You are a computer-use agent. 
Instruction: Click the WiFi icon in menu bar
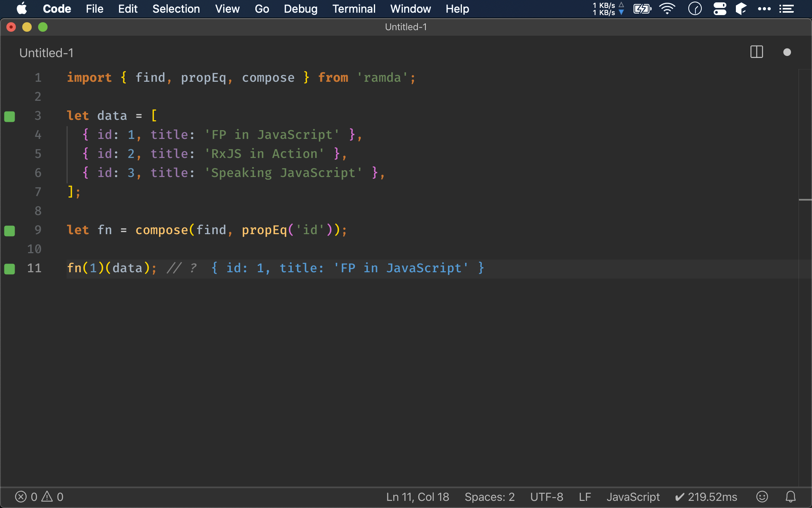[668, 9]
